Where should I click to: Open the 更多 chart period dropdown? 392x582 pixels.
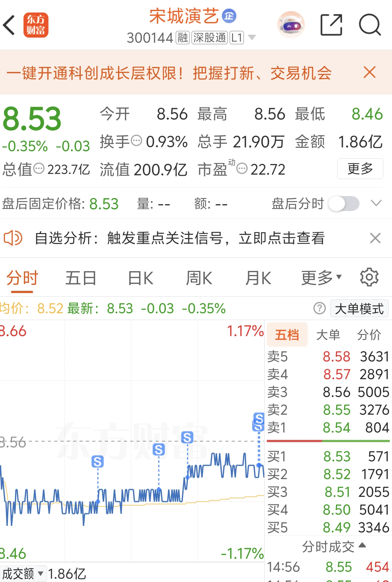321,278
